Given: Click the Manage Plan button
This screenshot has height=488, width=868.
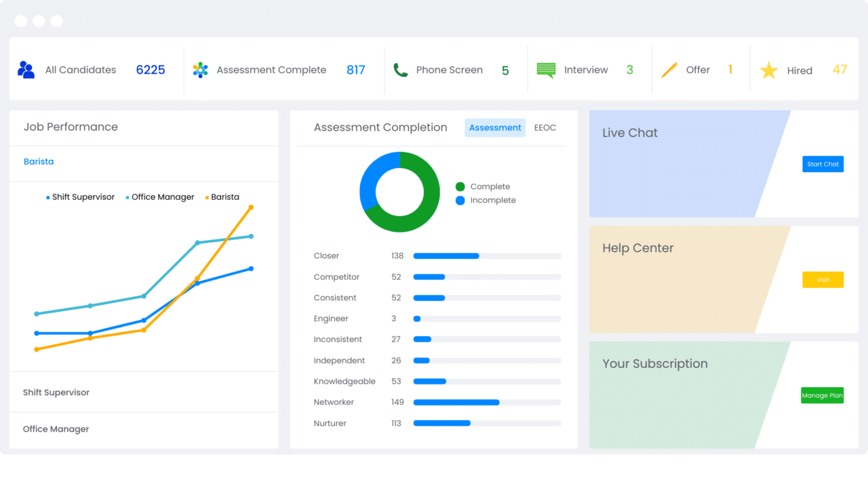Looking at the screenshot, I should tap(822, 396).
